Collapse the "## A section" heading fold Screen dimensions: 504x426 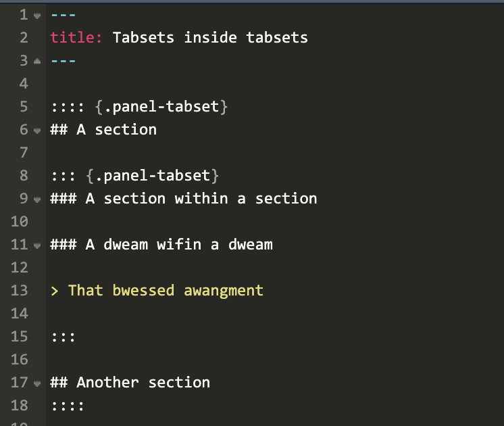(37, 130)
